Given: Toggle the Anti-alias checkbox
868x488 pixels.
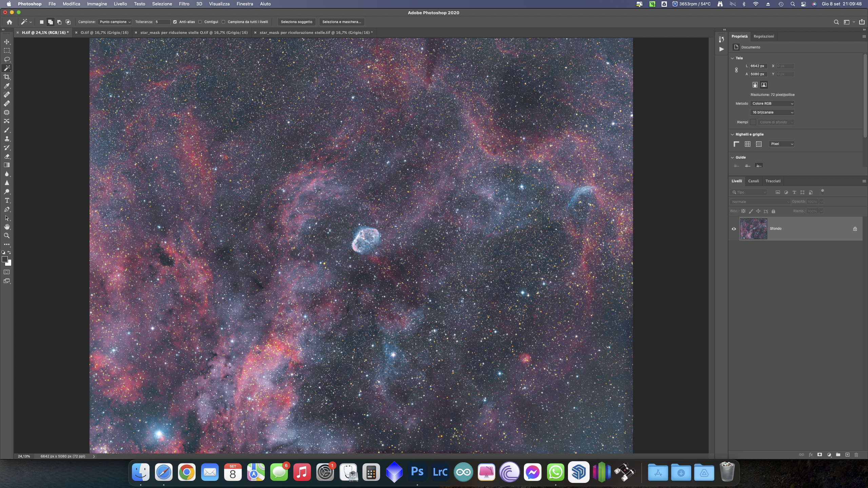Looking at the screenshot, I should pyautogui.click(x=175, y=22).
